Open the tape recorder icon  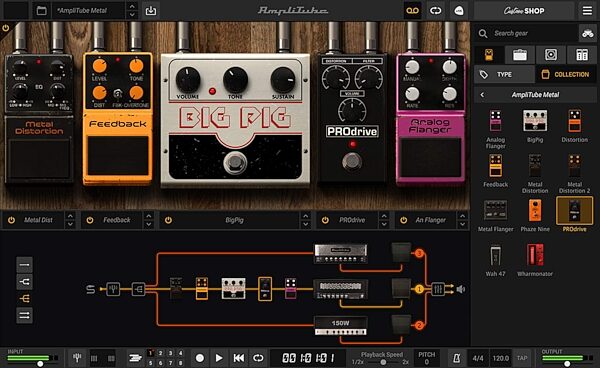click(x=412, y=10)
